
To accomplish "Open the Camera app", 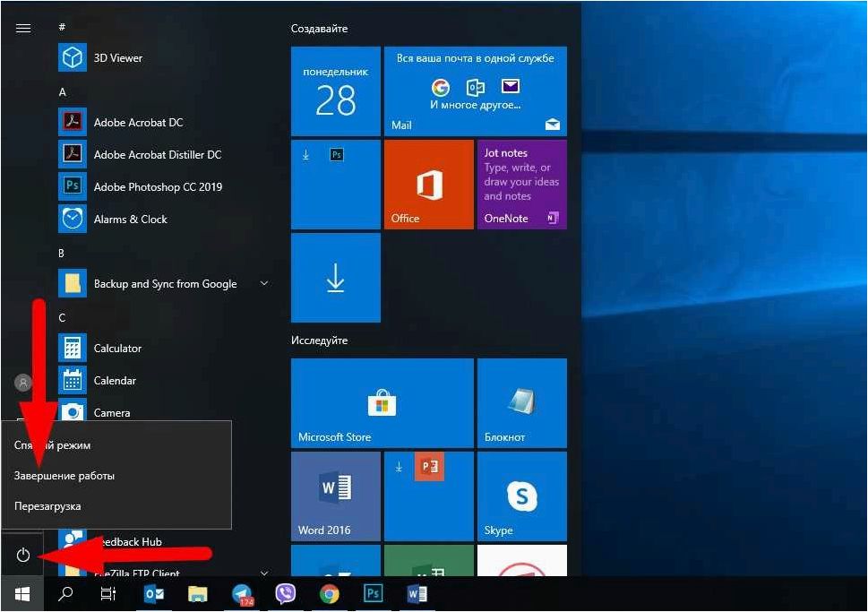I will pos(166,410).
